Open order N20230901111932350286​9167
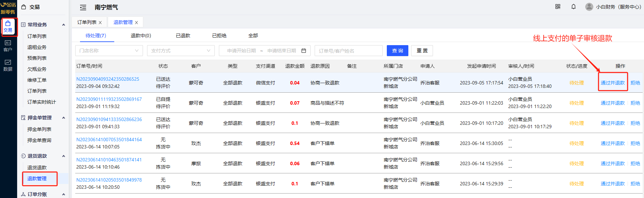 (x=109, y=99)
